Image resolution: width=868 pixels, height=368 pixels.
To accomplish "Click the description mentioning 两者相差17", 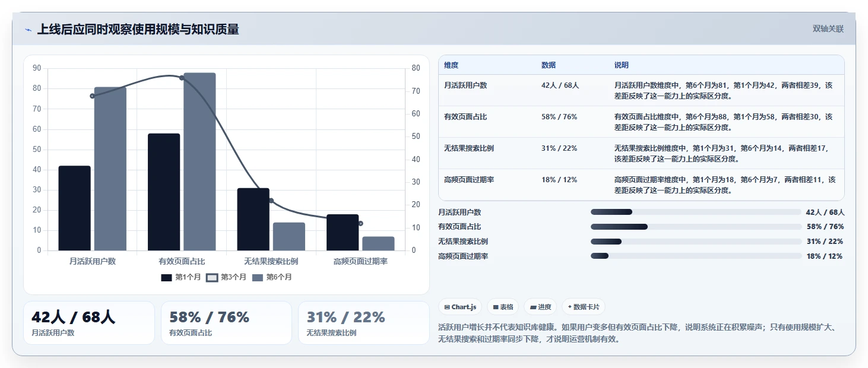I will click(x=725, y=153).
